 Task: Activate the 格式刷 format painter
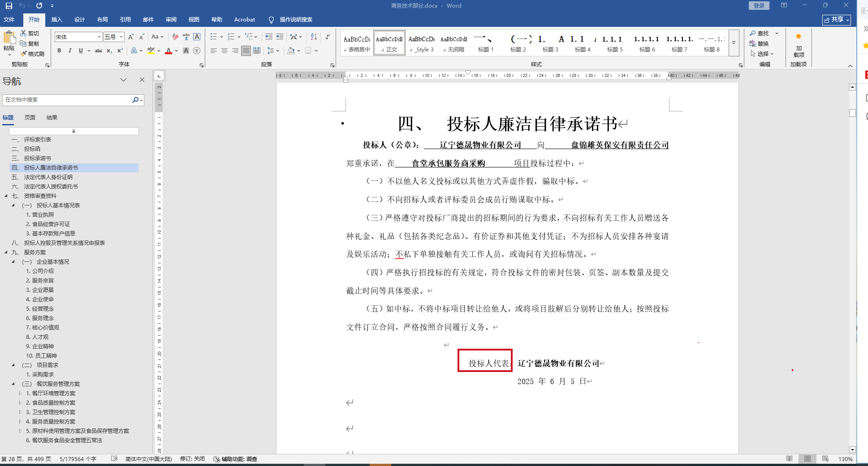point(32,54)
